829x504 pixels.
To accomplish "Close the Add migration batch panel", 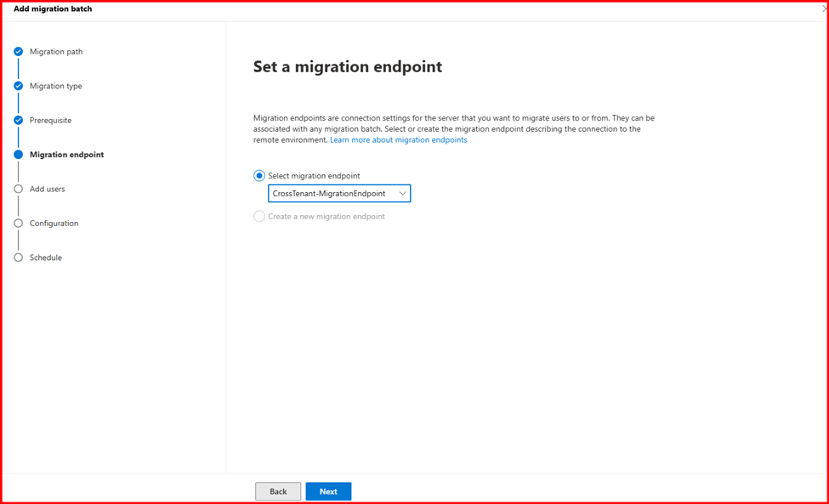I will (824, 8).
